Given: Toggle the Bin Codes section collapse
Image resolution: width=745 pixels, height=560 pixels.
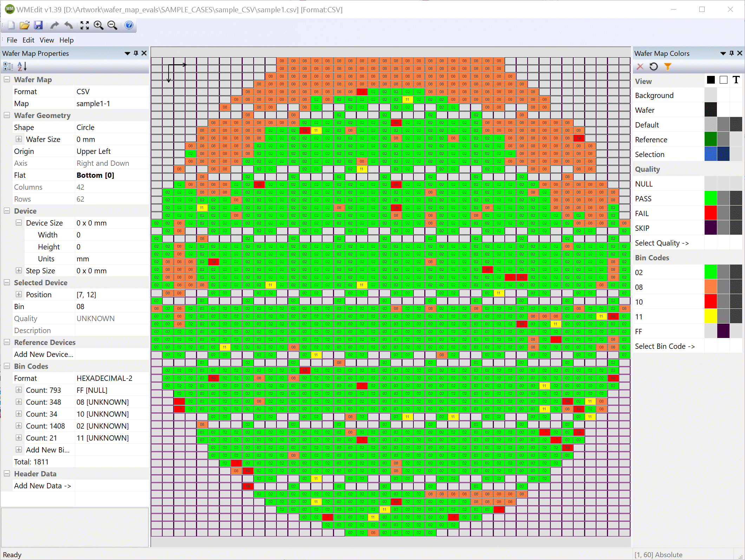Looking at the screenshot, I should pos(6,366).
